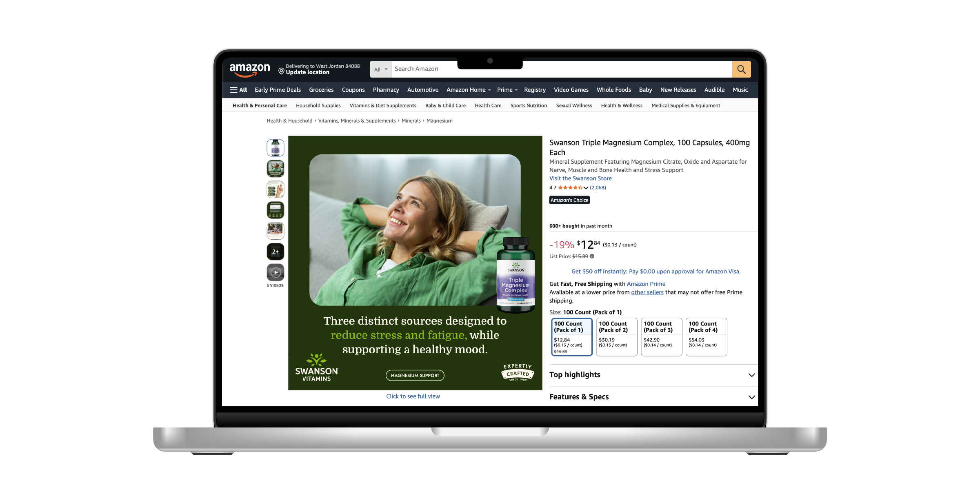Open Pharmacy page
Screen dimensions: 980x490
386,90
